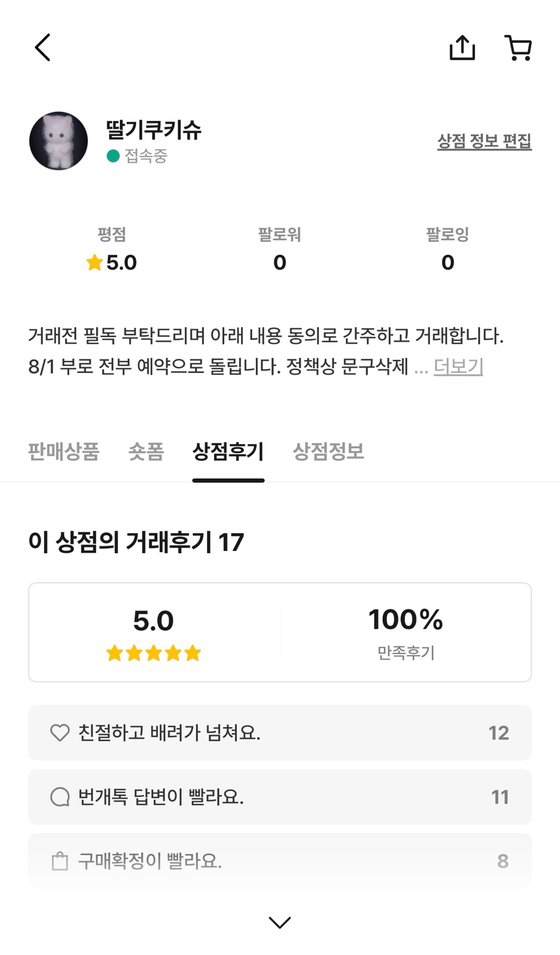
Task: Open the share icon
Action: [x=462, y=48]
